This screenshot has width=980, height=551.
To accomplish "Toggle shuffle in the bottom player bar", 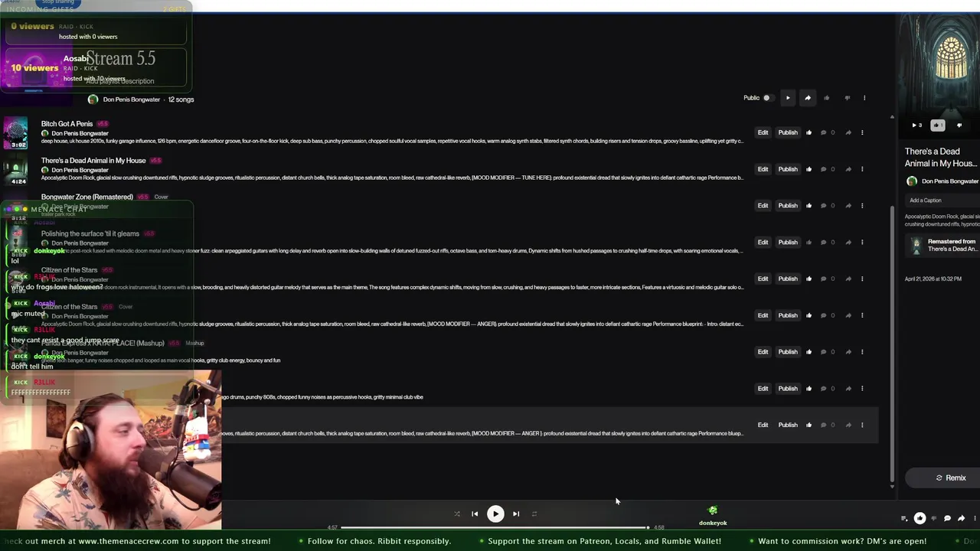I will coord(457,514).
